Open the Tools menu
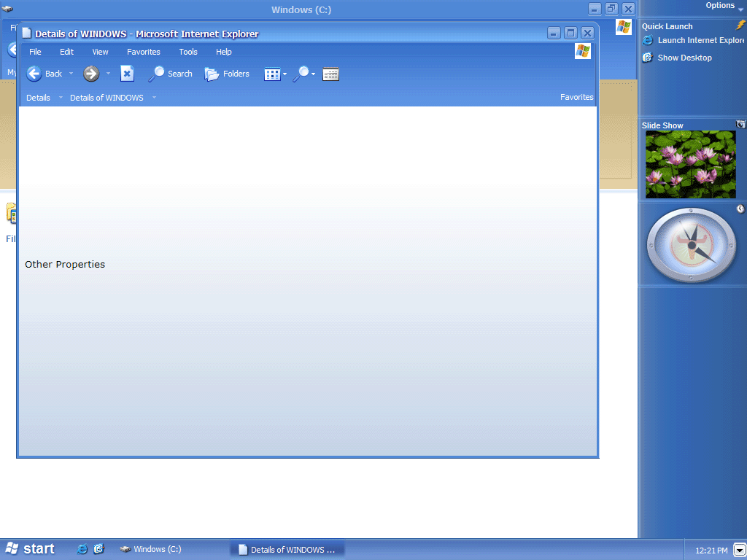 click(188, 52)
